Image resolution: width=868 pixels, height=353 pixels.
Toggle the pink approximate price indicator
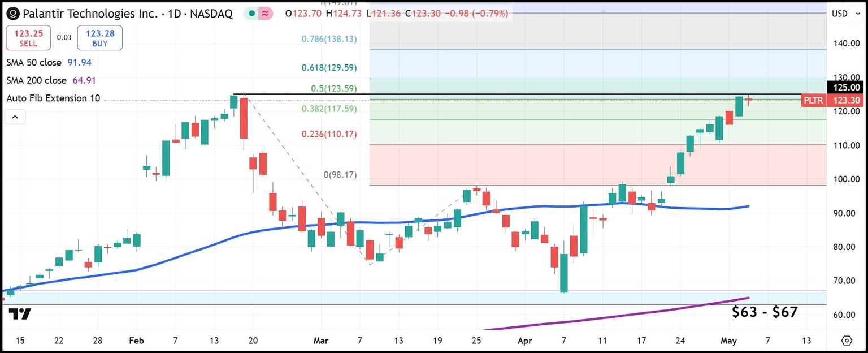(266, 12)
